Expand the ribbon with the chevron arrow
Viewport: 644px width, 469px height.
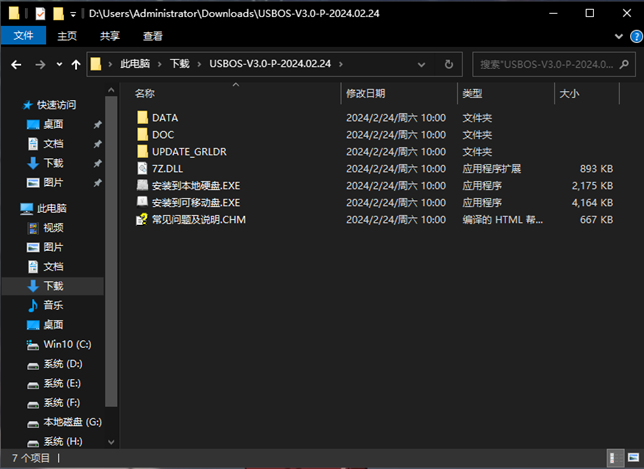coord(613,36)
